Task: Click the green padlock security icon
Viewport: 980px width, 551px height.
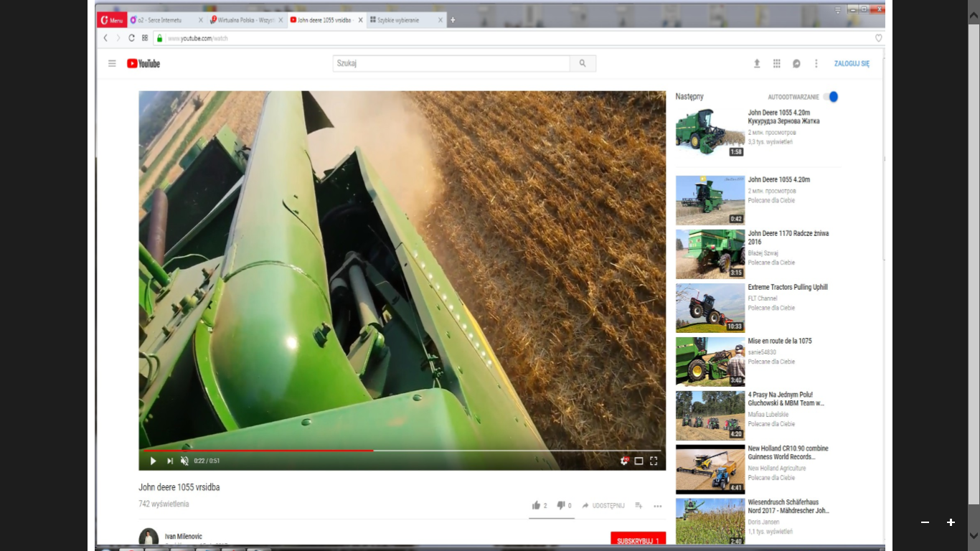Action: pos(159,38)
